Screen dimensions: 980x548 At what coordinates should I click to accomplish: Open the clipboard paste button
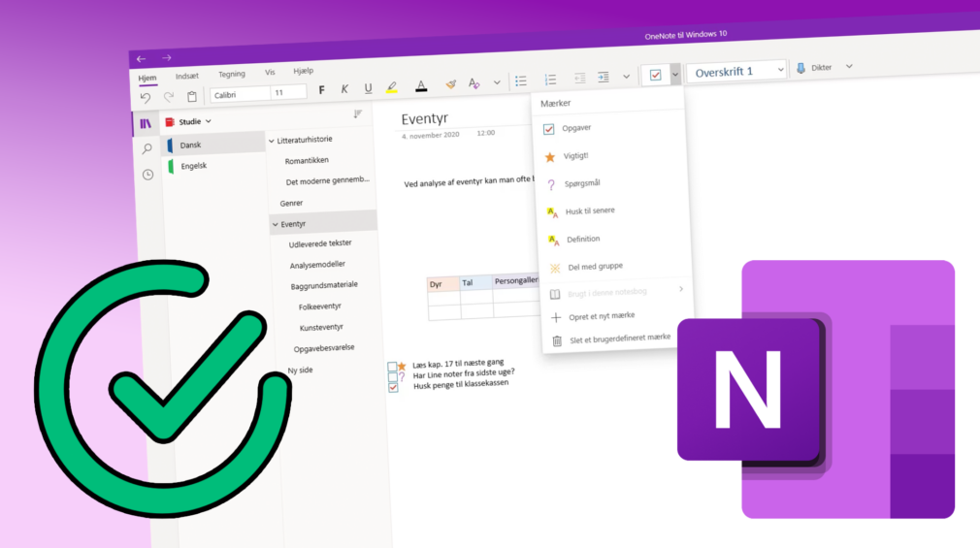192,96
